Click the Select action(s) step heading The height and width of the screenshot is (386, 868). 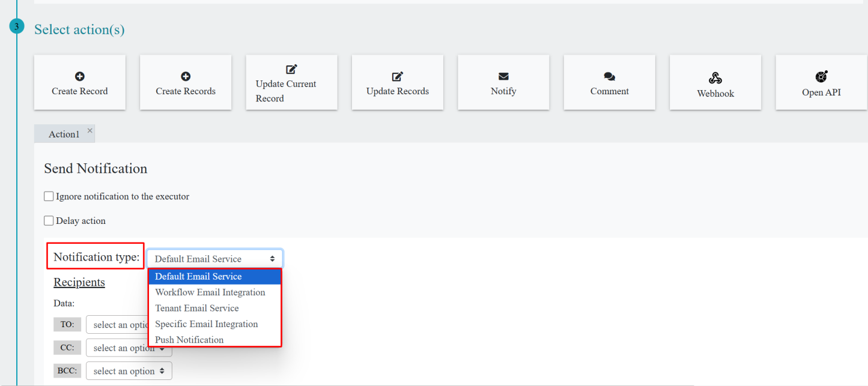coord(79,29)
